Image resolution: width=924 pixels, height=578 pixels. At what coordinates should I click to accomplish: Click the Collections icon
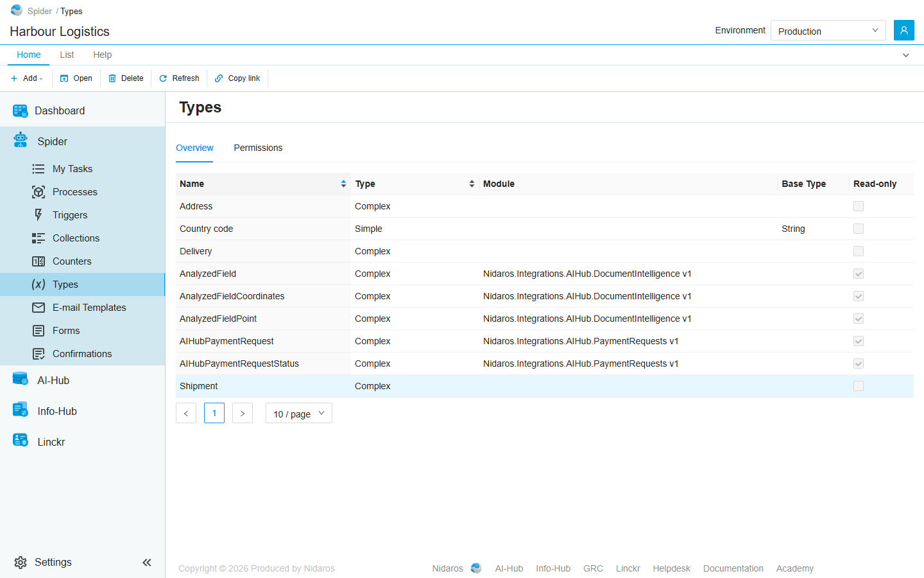pyautogui.click(x=38, y=238)
